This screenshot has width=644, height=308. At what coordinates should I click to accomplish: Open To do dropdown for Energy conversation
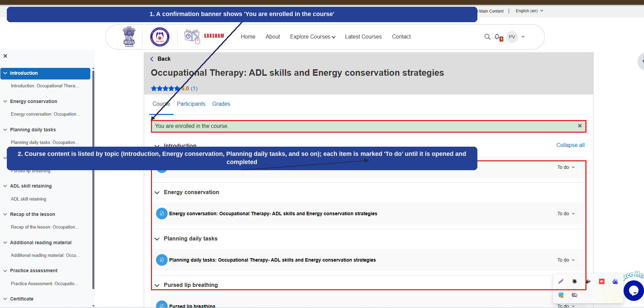(566, 214)
